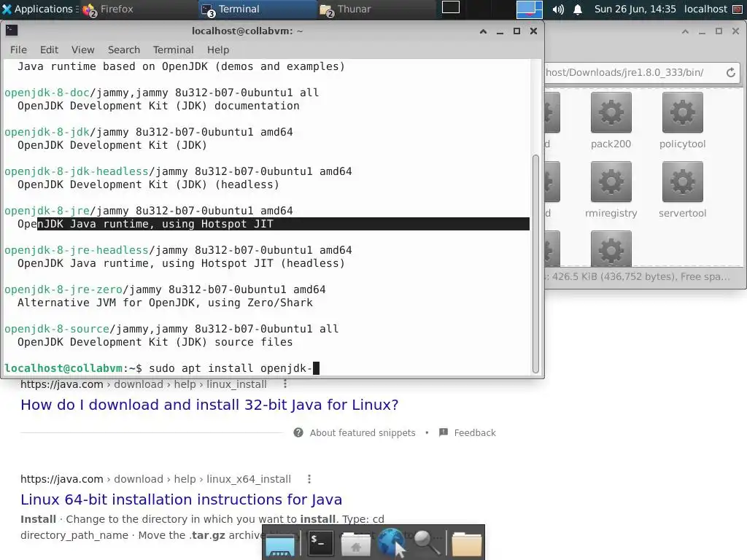Open the tan folder icon in the dock

tap(466, 543)
